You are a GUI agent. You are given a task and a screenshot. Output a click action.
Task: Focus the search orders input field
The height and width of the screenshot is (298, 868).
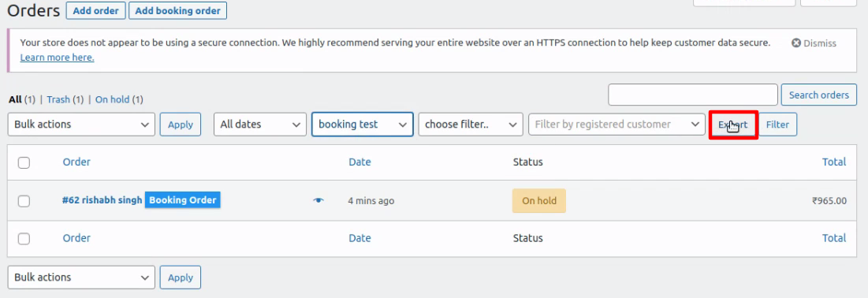click(693, 95)
